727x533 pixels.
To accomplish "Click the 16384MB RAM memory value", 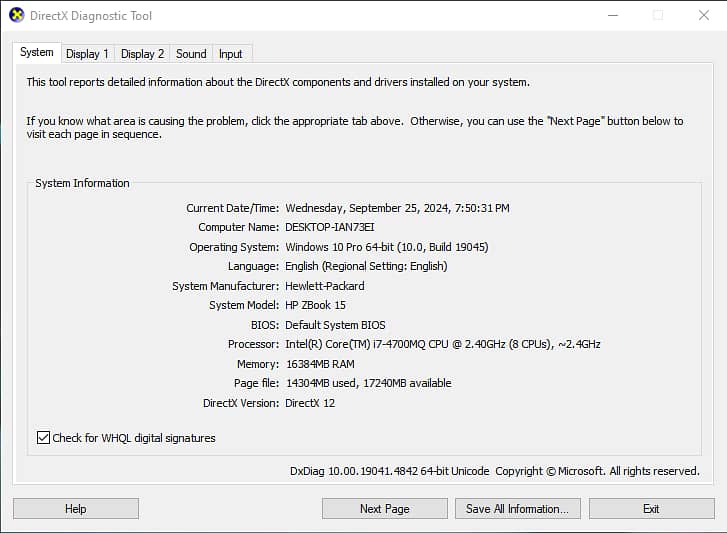I will click(x=320, y=364).
